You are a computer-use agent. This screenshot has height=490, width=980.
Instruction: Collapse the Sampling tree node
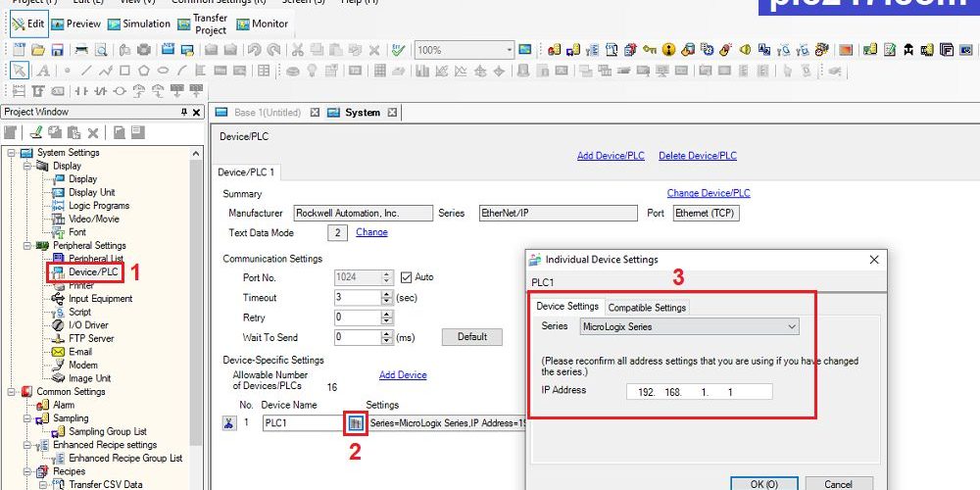[x=26, y=418]
